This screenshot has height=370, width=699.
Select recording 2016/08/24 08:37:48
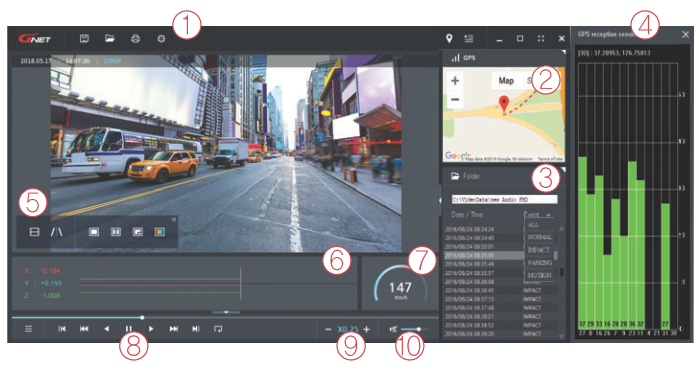pyautogui.click(x=500, y=308)
